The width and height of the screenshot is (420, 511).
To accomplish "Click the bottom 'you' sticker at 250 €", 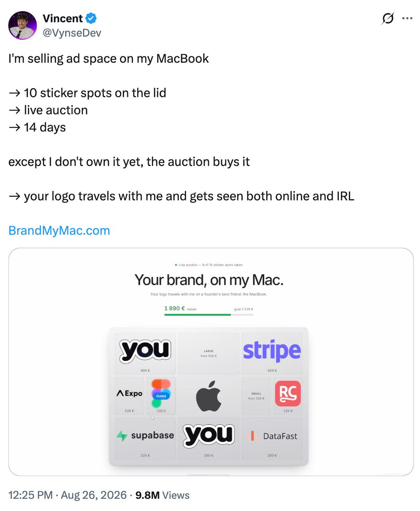I will tap(208, 435).
